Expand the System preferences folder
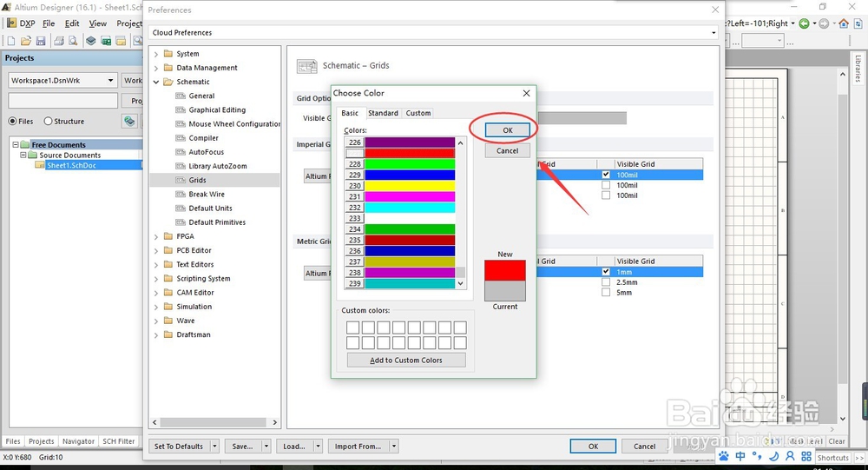This screenshot has width=868, height=470. tap(156, 54)
